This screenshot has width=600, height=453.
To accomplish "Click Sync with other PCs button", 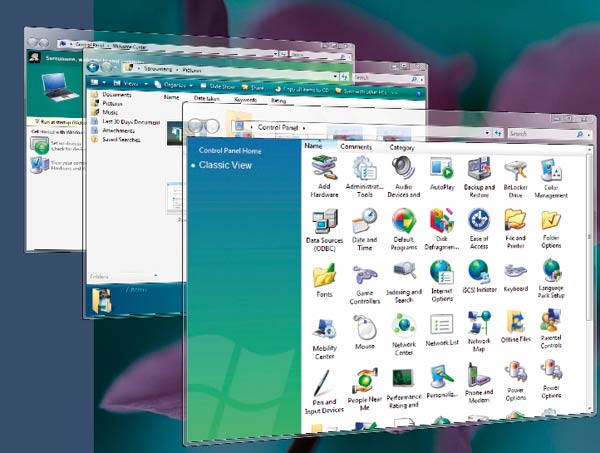I will click(362, 91).
